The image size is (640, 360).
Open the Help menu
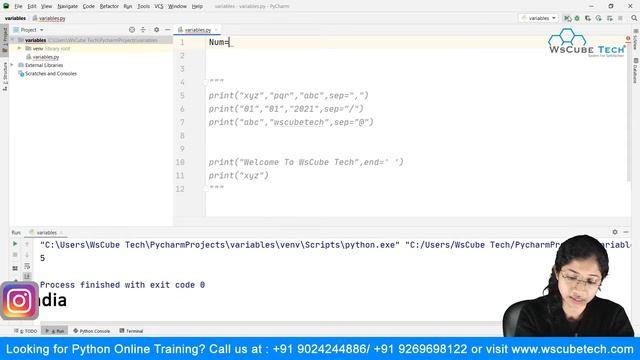(197, 7)
